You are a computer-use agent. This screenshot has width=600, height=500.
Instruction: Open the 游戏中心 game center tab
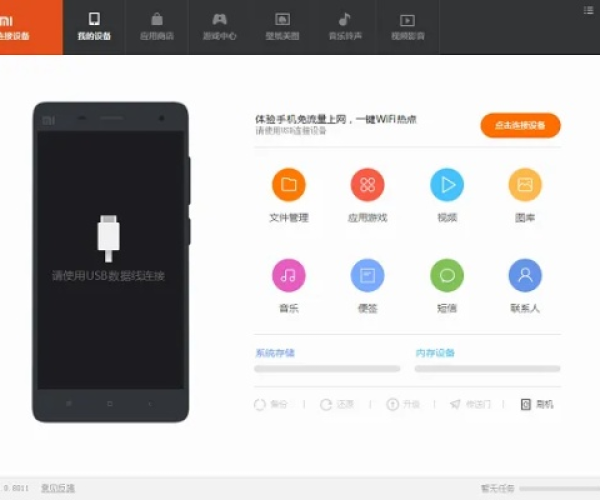click(220, 27)
